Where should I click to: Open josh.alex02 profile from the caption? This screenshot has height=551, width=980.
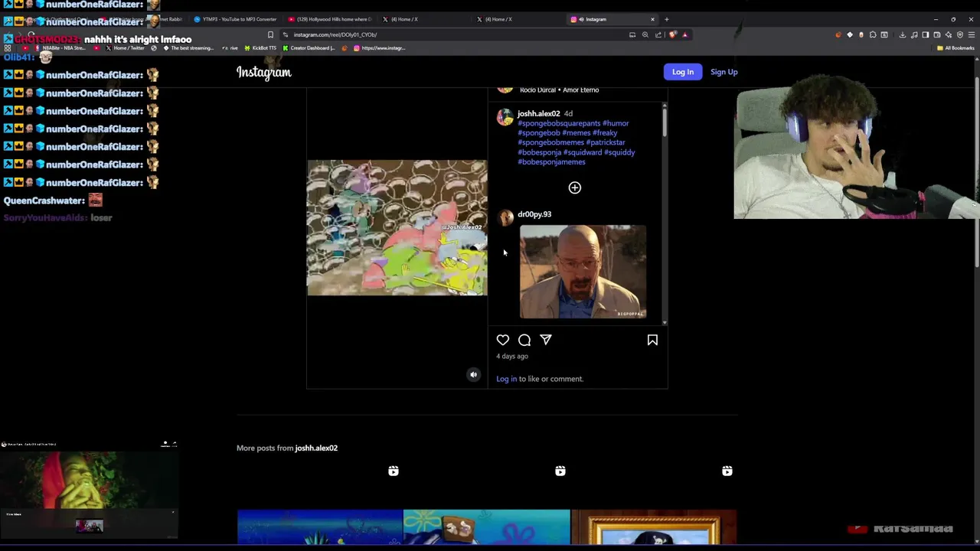pos(539,113)
